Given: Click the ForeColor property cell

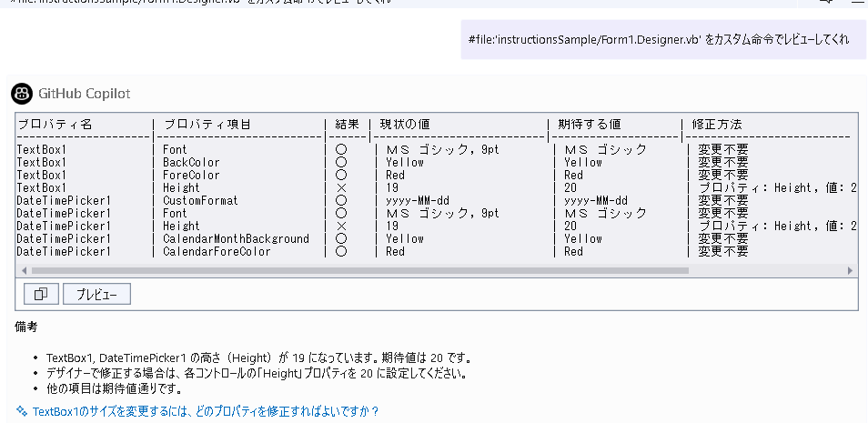Looking at the screenshot, I should click(x=191, y=175).
